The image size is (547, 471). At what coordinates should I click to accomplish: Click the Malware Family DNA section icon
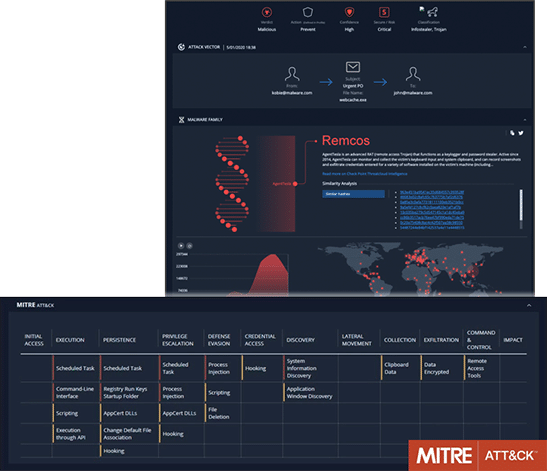click(181, 120)
